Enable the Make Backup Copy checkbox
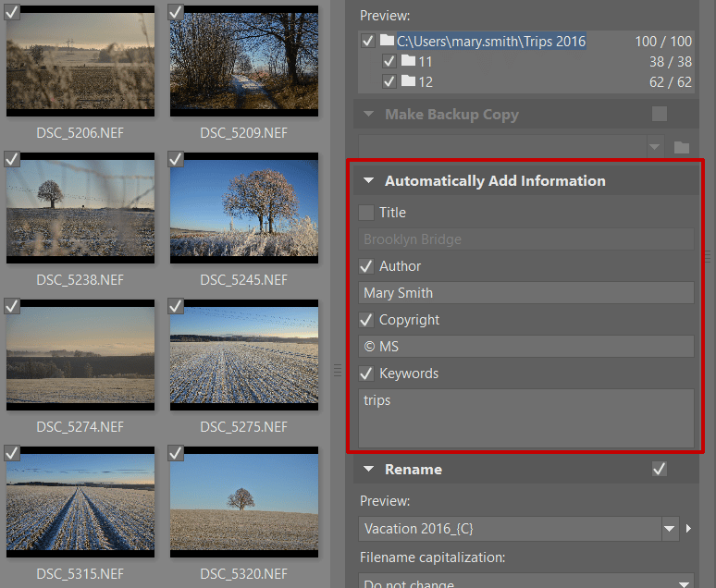The image size is (716, 588). click(x=660, y=114)
